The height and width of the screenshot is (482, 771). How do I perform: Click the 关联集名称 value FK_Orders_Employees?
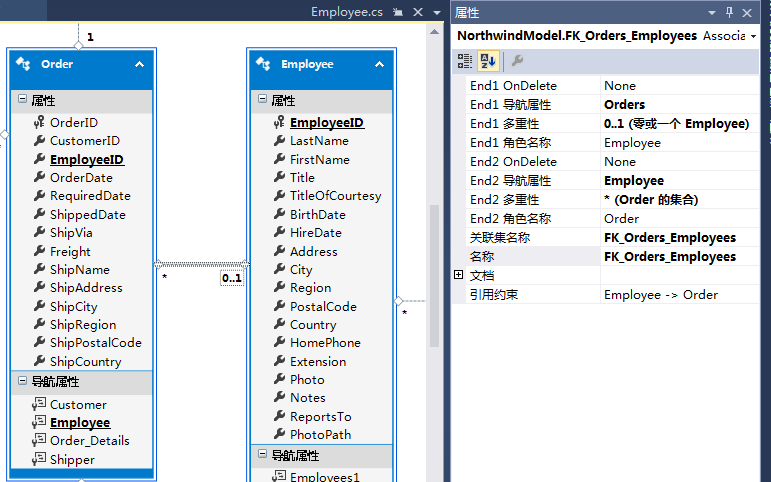670,238
